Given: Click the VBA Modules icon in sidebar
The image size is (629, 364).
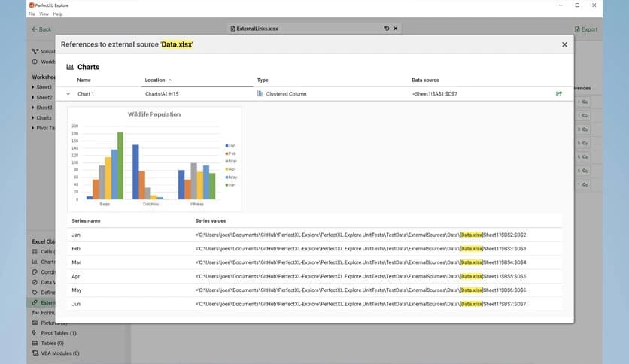Looking at the screenshot, I should click(x=35, y=353).
